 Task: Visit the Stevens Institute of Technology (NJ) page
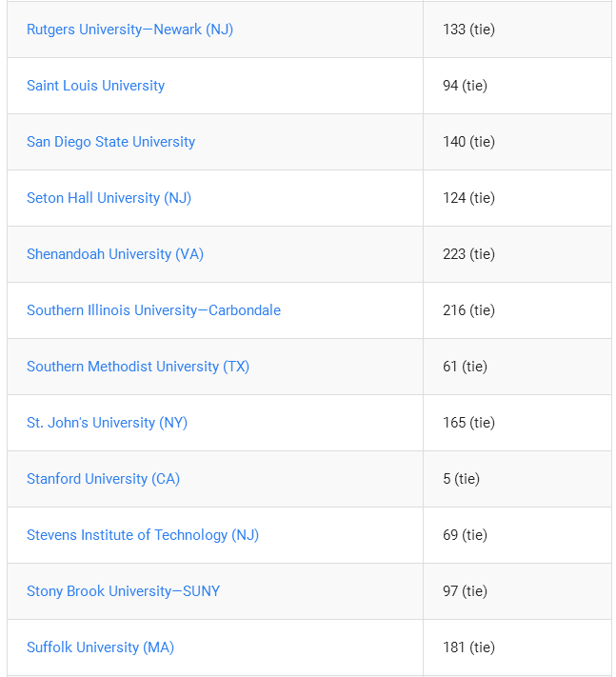pyautogui.click(x=143, y=534)
